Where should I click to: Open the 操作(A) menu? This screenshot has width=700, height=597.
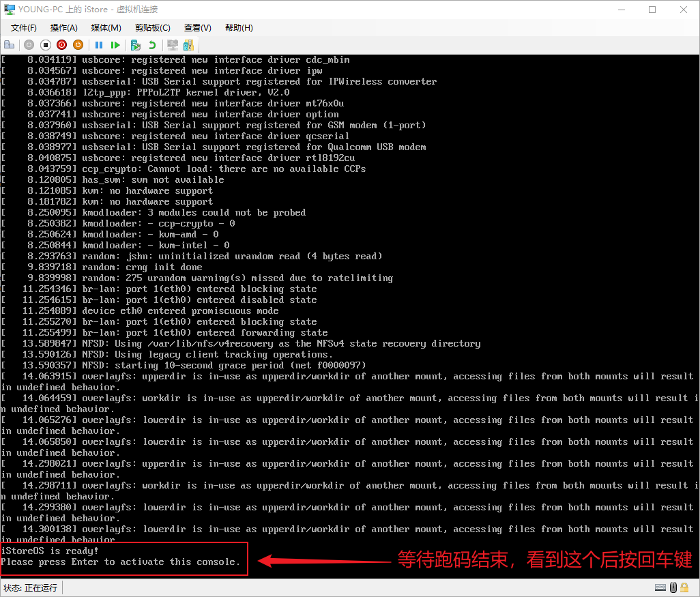64,28
